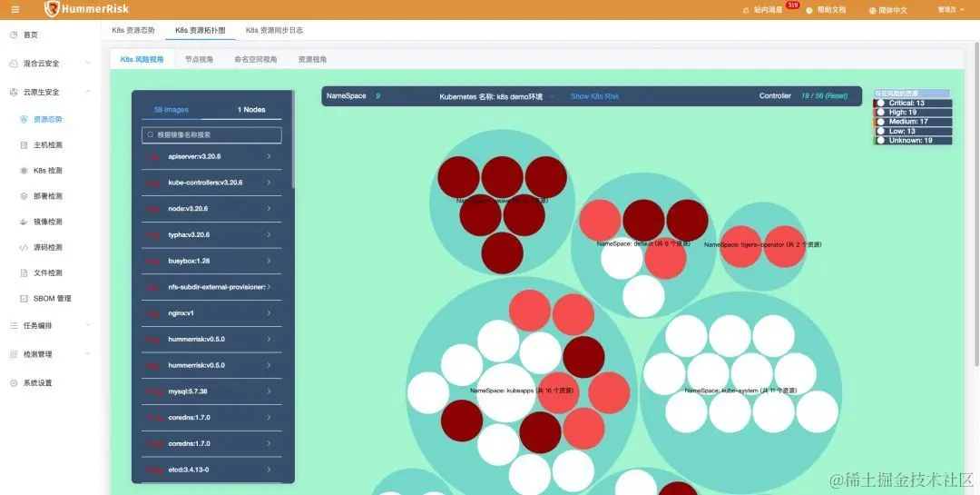The image size is (980, 495).
Task: Open SBOM 管理 icon in sidebar
Action: [24, 299]
